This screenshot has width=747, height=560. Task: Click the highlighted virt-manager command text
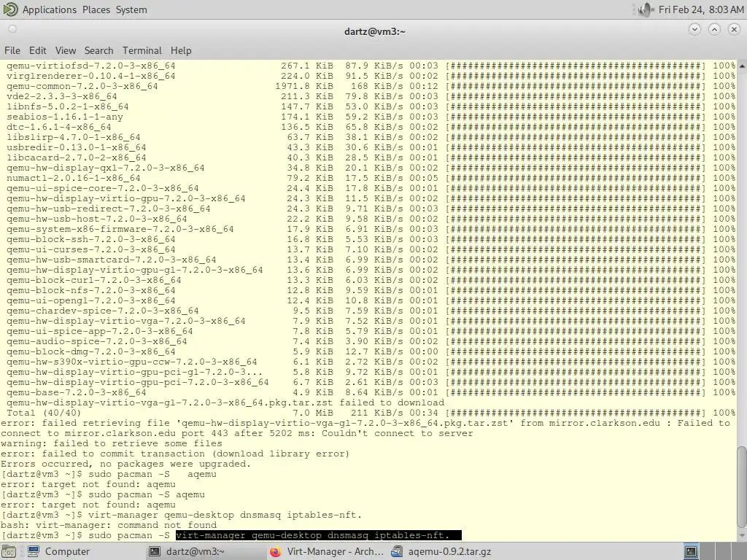318,535
